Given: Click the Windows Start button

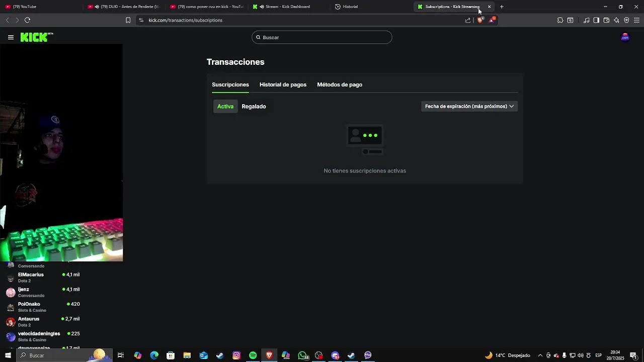Looking at the screenshot, I should coord(8,355).
